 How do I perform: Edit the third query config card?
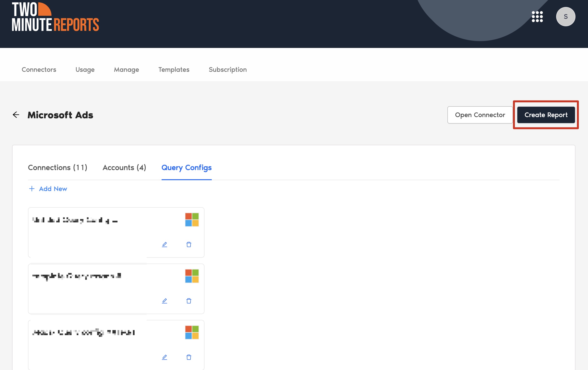point(164,357)
